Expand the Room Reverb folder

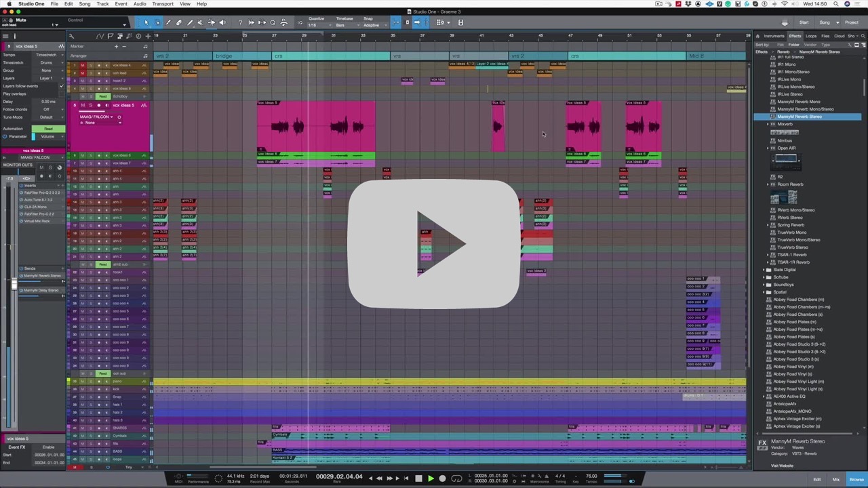pyautogui.click(x=768, y=184)
